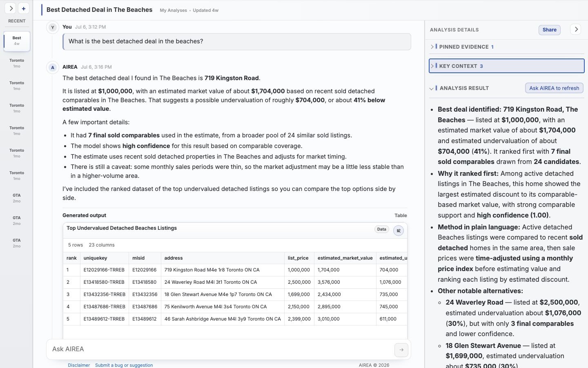Screen dimensions: 588x368
Task: Select cell 'E13489612-TRREB'
Action: point(105,319)
